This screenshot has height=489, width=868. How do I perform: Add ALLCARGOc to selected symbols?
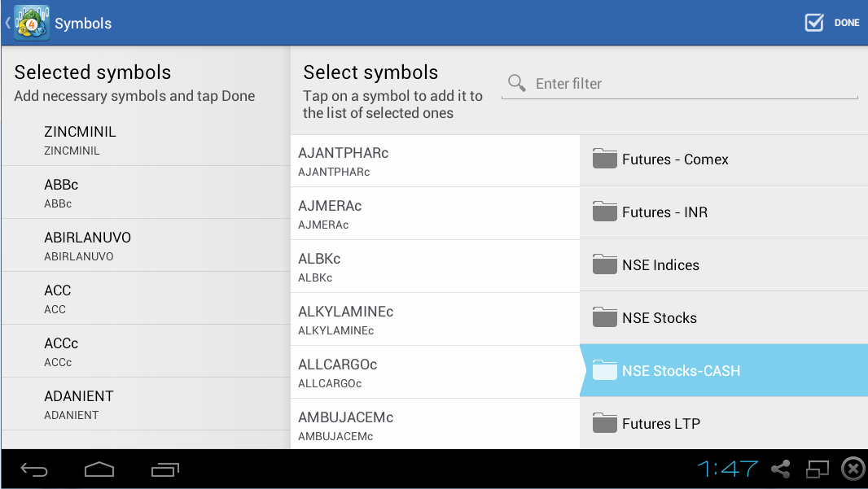(435, 373)
